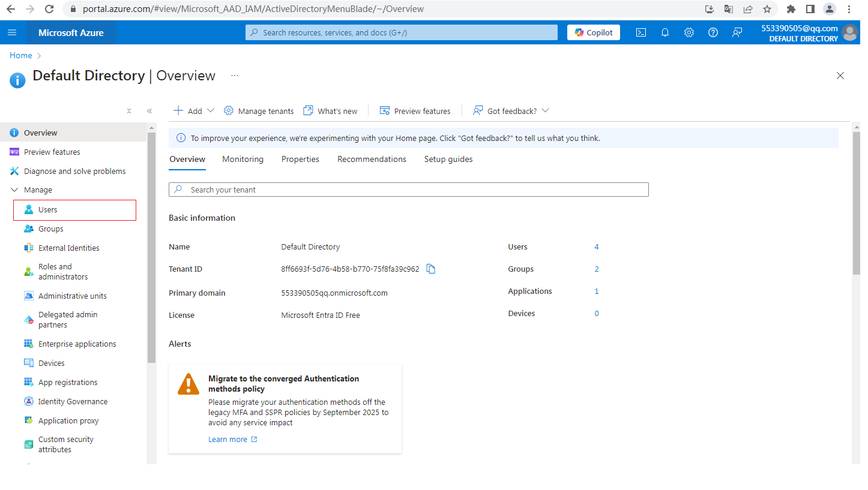This screenshot has width=868, height=490.
Task: Select Overview in the sidebar
Action: pos(73,133)
